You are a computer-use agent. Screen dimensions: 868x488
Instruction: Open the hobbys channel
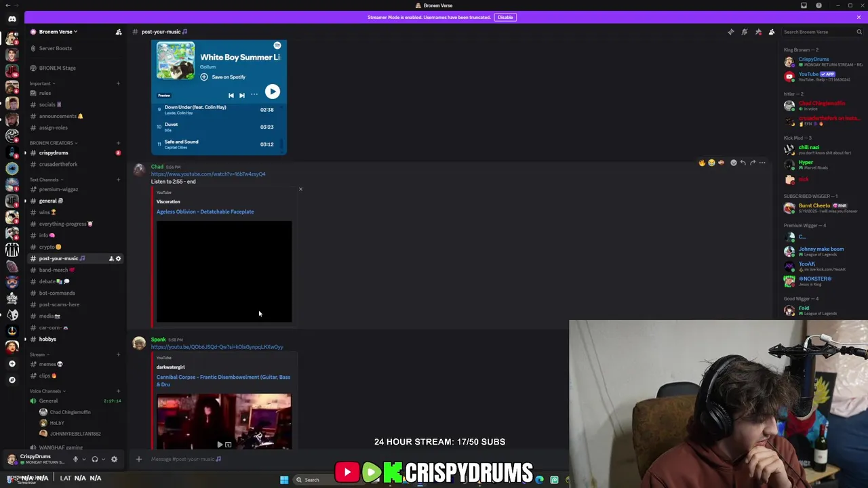pos(75,339)
